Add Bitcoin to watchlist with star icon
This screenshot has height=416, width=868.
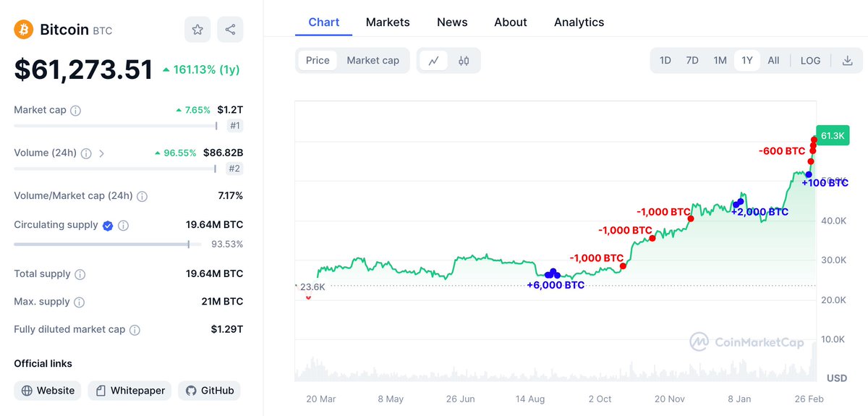(x=197, y=30)
